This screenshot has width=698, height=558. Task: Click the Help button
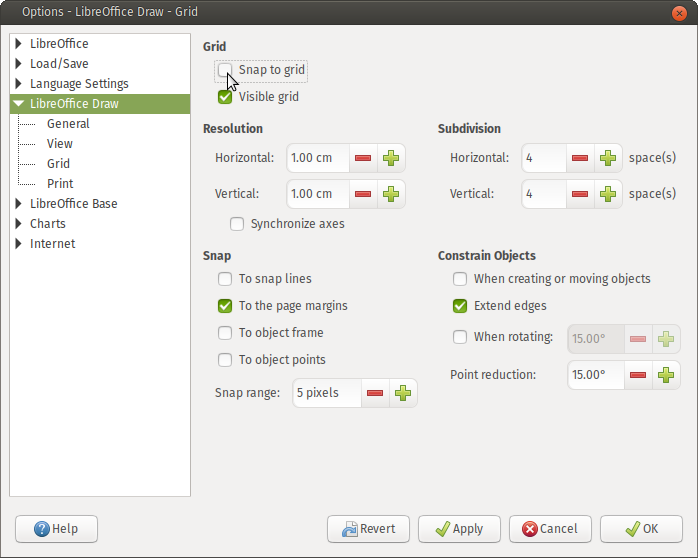(57, 529)
